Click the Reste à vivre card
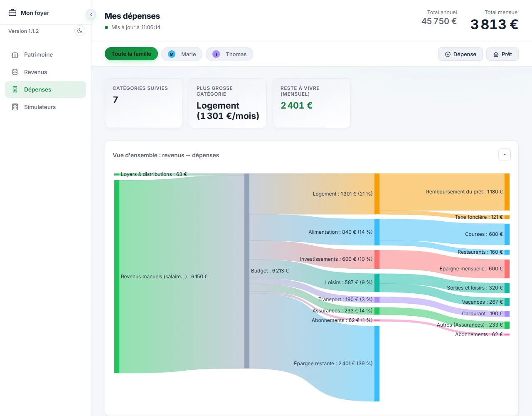 click(312, 103)
